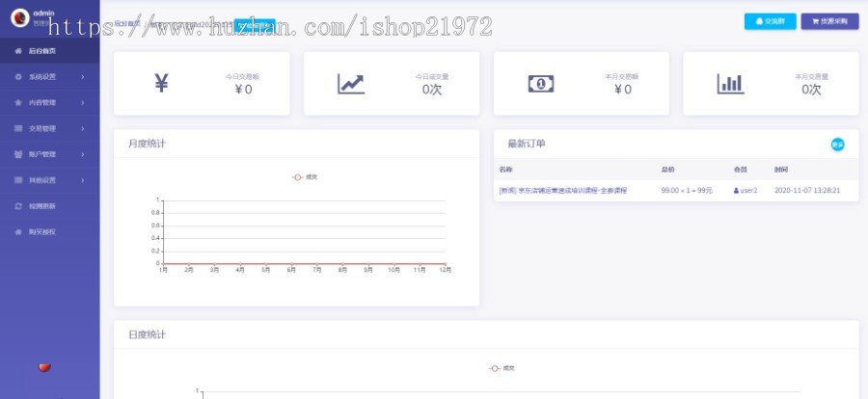Click the 本月交易额 ¥ 0 value
The width and height of the screenshot is (868, 399).
coord(623,89)
